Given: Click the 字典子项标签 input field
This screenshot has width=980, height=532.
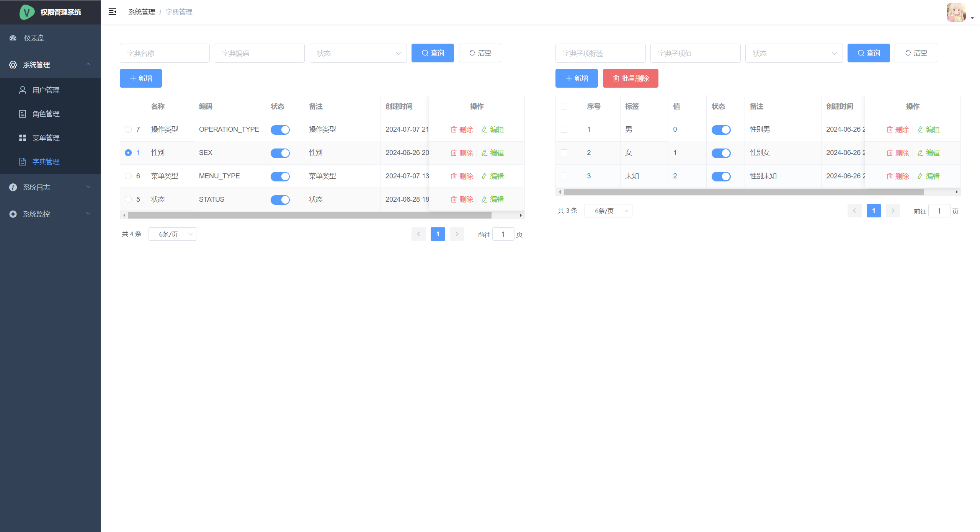Looking at the screenshot, I should 600,53.
